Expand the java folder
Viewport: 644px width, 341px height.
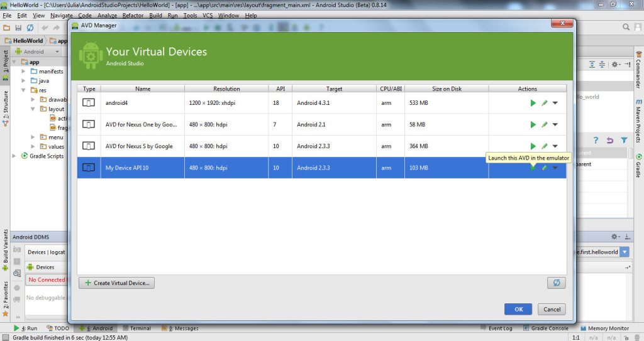coord(23,81)
